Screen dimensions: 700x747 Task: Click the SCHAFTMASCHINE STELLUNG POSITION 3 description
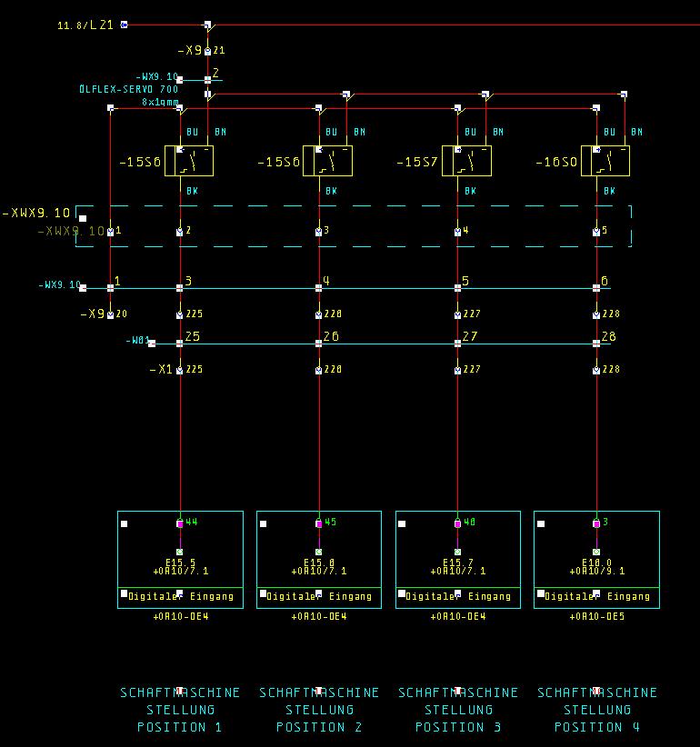pos(458,710)
